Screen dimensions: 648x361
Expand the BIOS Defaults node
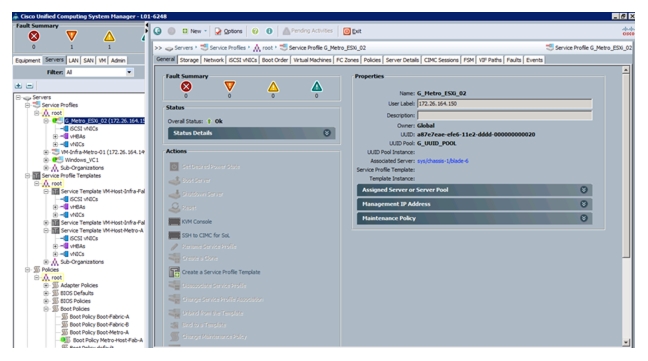tap(46, 293)
